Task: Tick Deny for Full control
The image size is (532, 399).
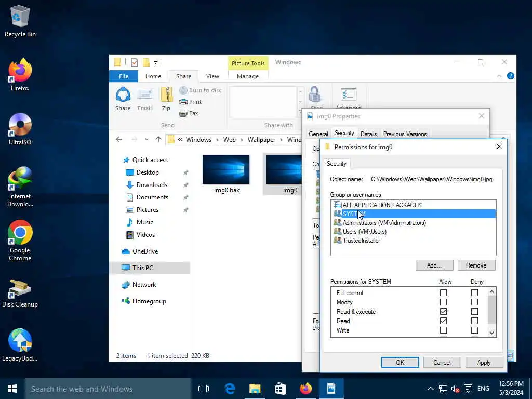Action: point(474,293)
